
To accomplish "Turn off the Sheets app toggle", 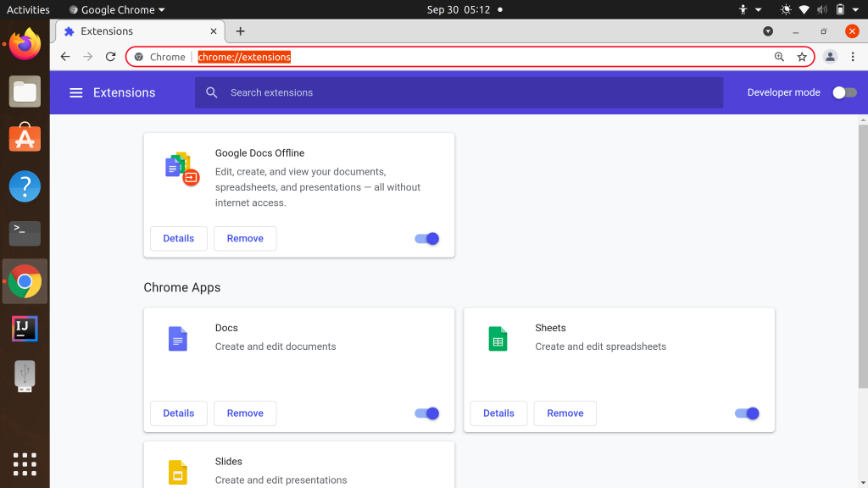I will [x=747, y=413].
